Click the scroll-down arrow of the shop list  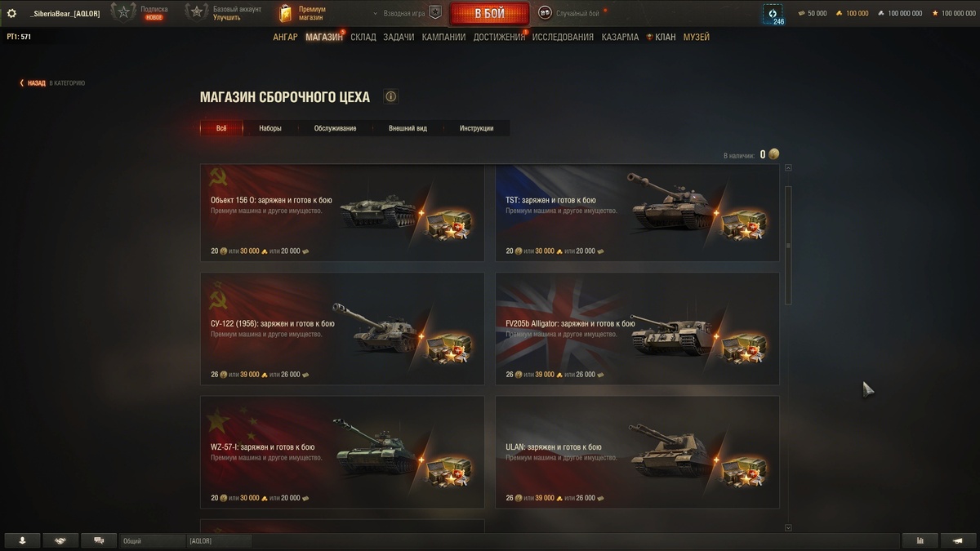pos(788,528)
